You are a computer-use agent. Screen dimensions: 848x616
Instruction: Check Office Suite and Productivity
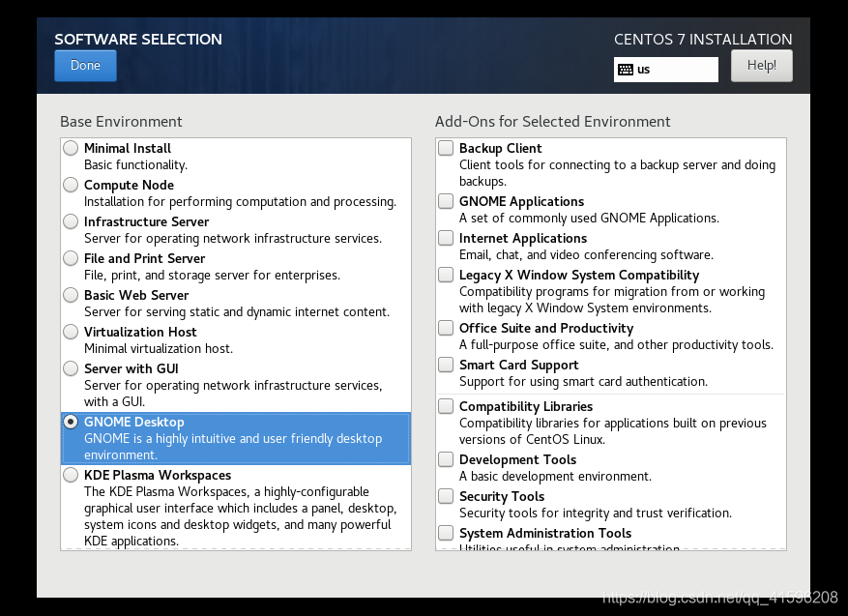(446, 328)
